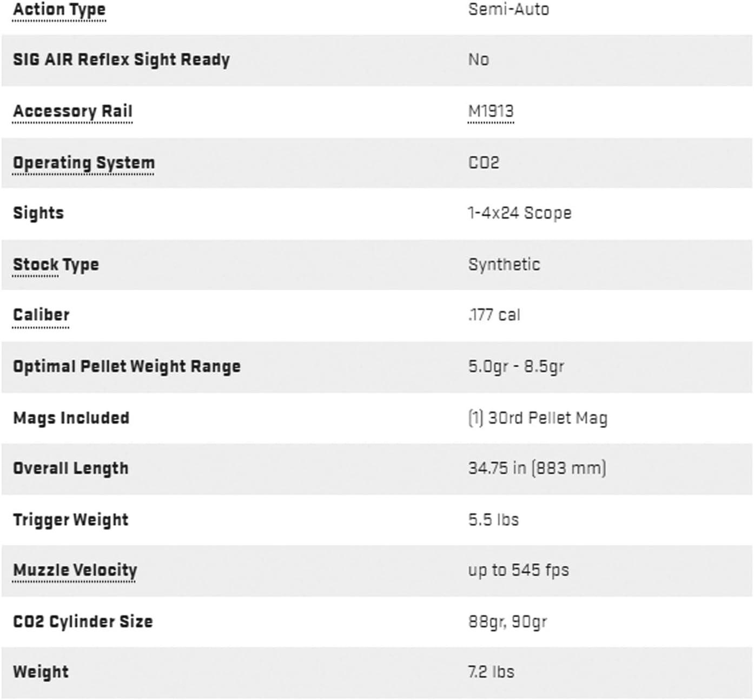Click the 34.75 in (883 mm) value

537,468
